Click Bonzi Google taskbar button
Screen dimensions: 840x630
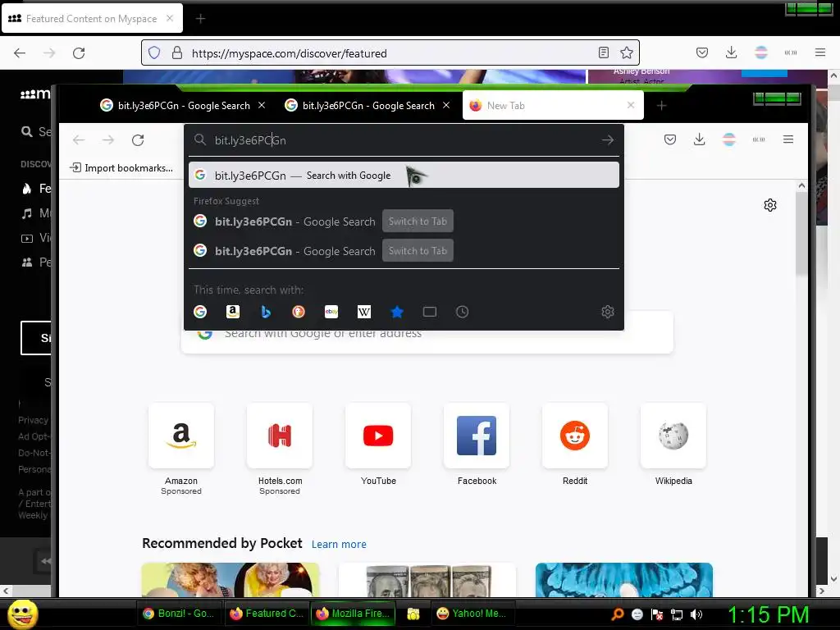click(x=179, y=614)
